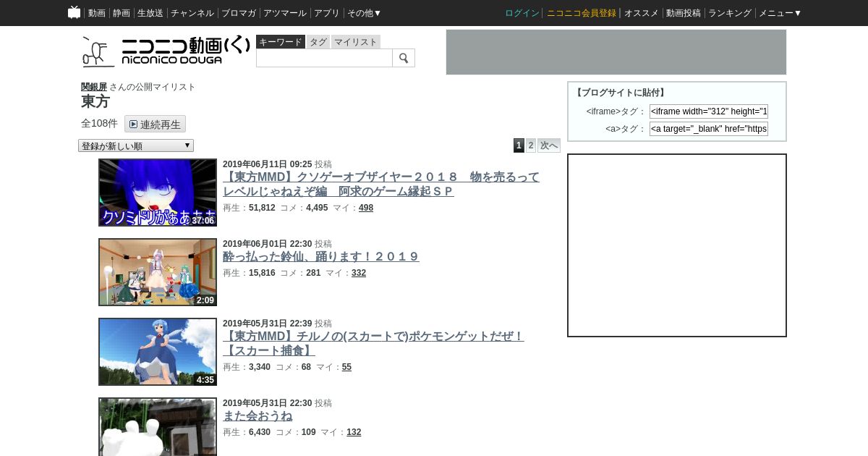The image size is (868, 456).
Task: Click mylist count 55
Action: [346, 367]
